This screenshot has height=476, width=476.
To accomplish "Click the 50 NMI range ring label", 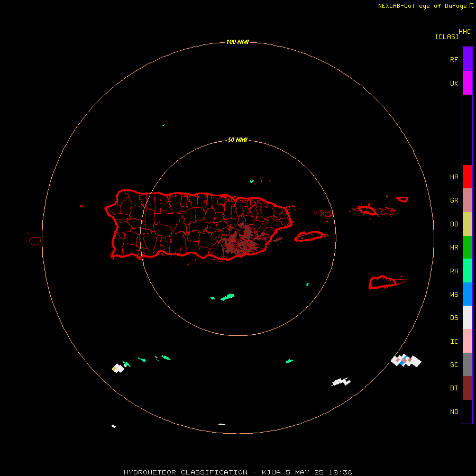I will 237,140.
